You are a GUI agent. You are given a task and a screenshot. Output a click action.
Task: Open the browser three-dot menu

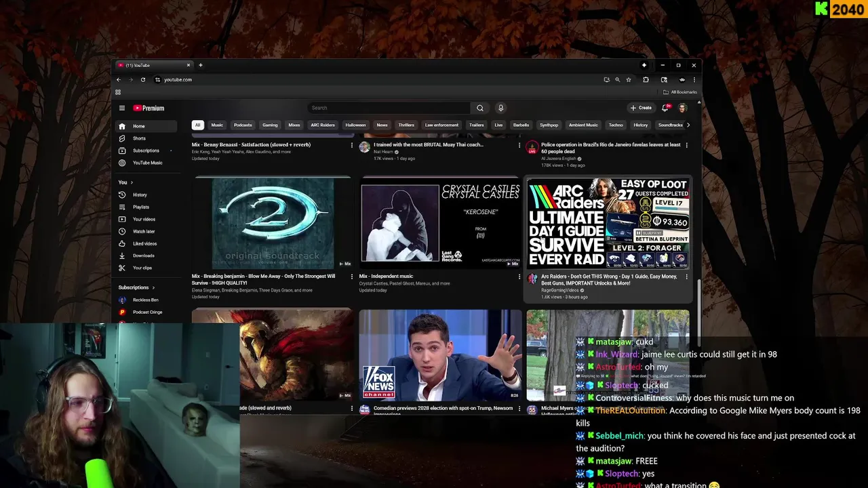pos(694,79)
